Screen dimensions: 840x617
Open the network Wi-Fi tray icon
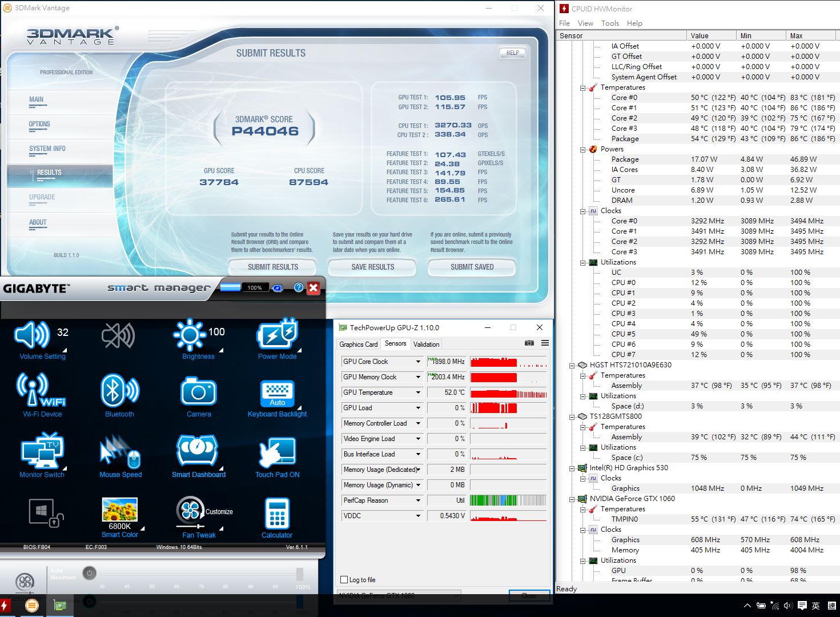(774, 606)
